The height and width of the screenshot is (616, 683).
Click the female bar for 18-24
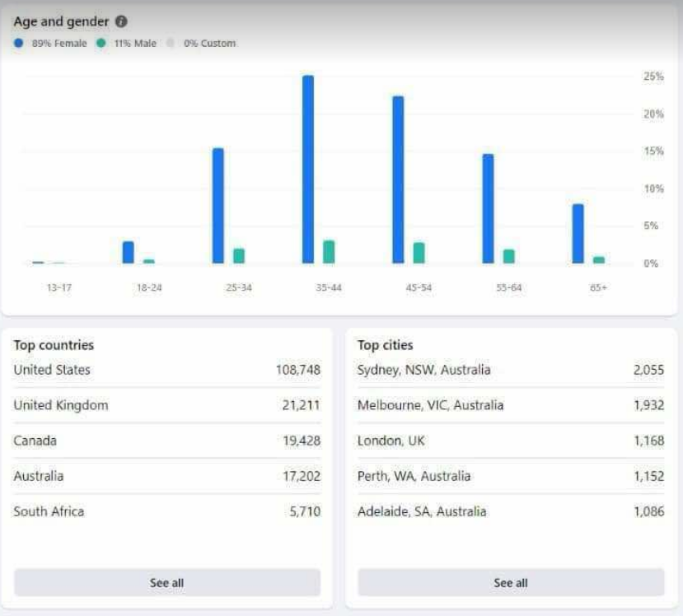pos(128,252)
